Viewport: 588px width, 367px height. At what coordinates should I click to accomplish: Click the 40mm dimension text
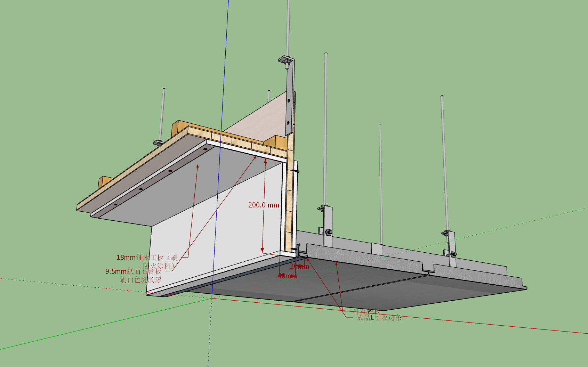coord(287,276)
